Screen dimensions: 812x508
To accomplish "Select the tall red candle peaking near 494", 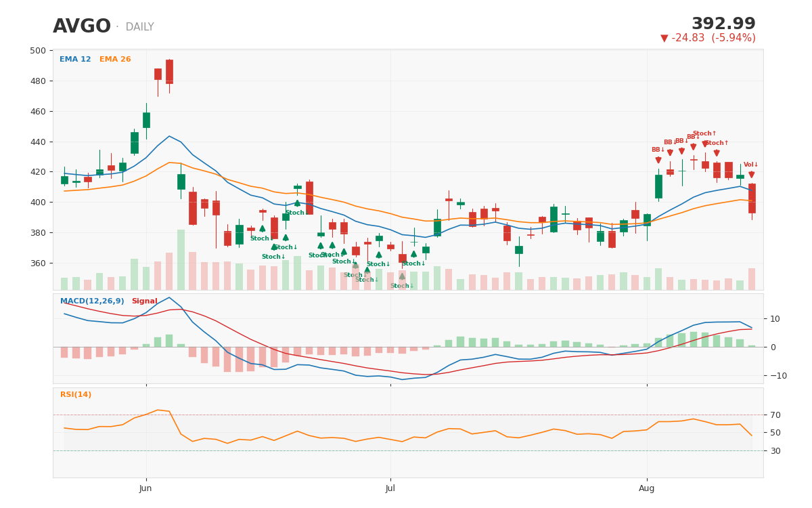I will click(x=169, y=72).
